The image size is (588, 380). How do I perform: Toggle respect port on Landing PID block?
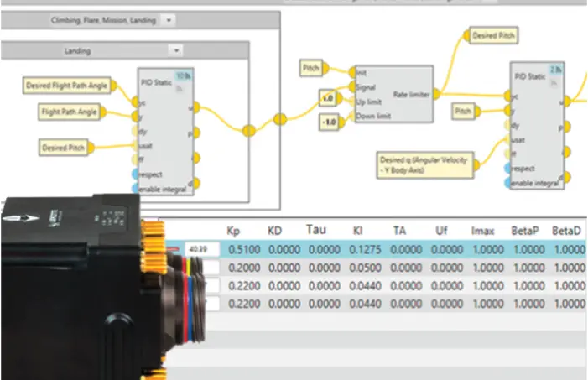point(135,174)
